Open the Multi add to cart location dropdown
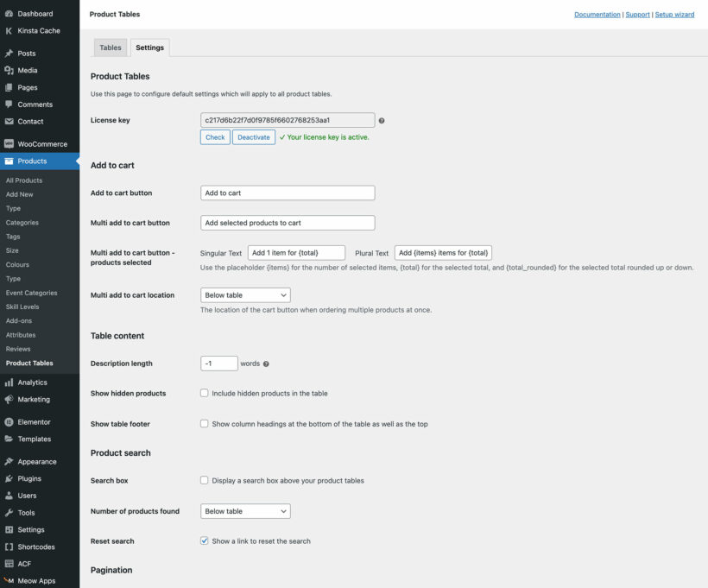 click(244, 294)
